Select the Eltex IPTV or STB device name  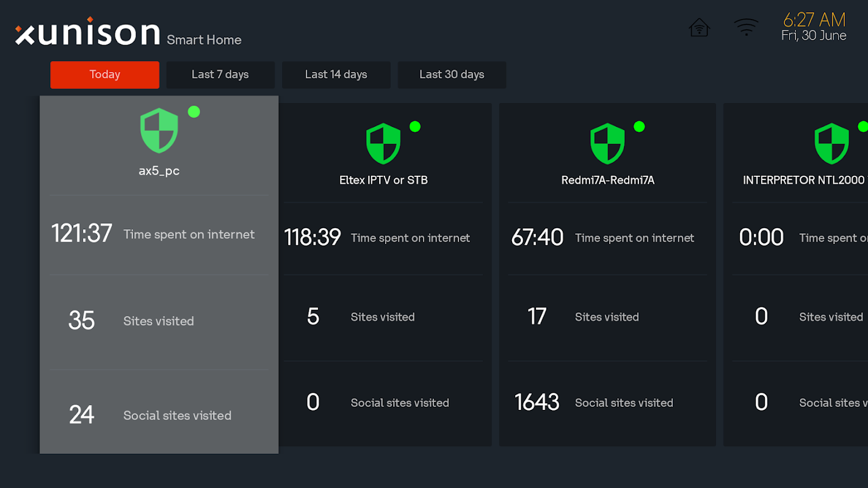383,180
